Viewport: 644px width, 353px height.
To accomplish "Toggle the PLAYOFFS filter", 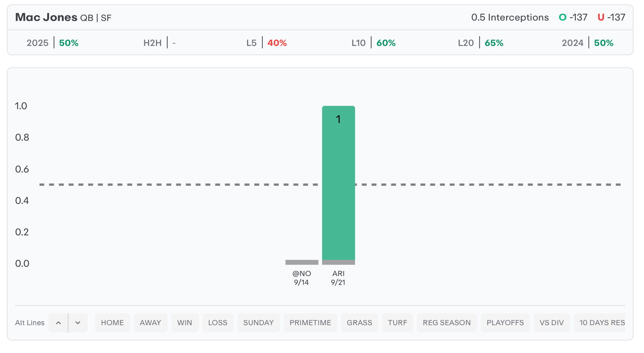I will [505, 323].
